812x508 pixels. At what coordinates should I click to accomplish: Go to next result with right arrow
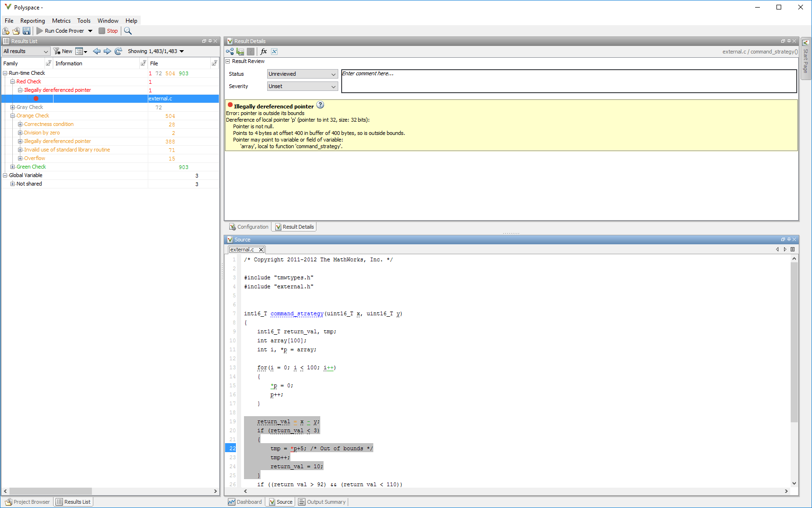pyautogui.click(x=108, y=51)
